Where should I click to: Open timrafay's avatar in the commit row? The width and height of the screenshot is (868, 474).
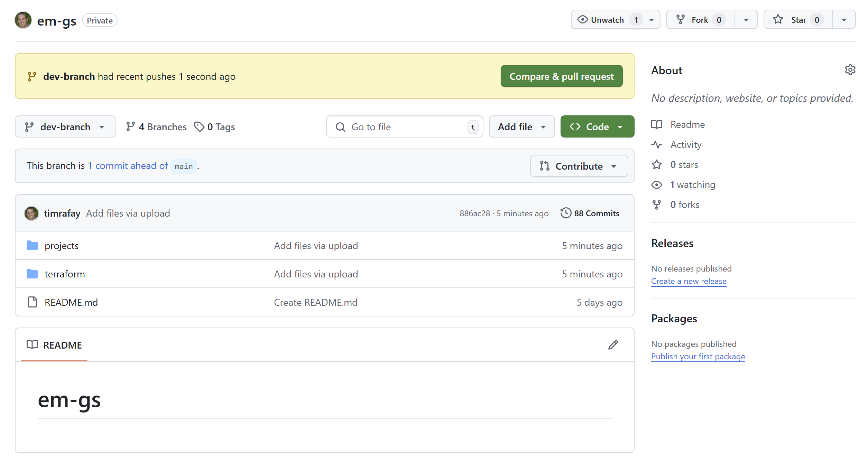point(31,213)
